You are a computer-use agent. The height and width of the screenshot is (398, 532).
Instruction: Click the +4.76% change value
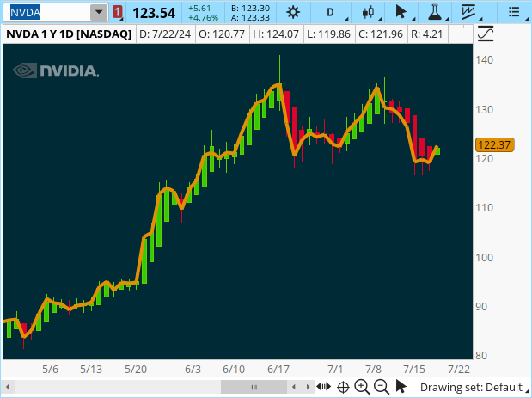[203, 17]
